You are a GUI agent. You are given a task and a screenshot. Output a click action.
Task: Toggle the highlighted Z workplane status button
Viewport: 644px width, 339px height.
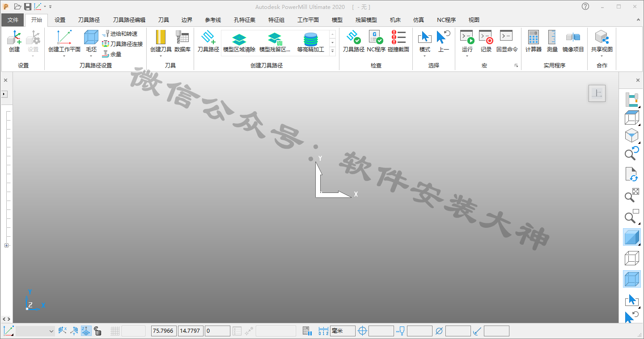pyautogui.click(x=86, y=331)
